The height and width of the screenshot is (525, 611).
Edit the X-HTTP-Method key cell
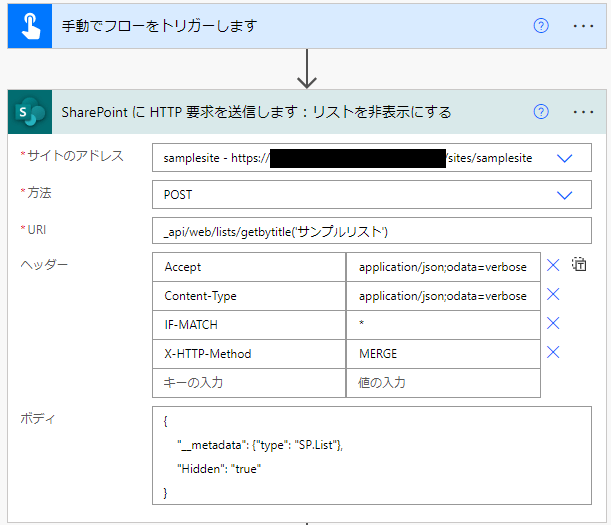point(249,354)
